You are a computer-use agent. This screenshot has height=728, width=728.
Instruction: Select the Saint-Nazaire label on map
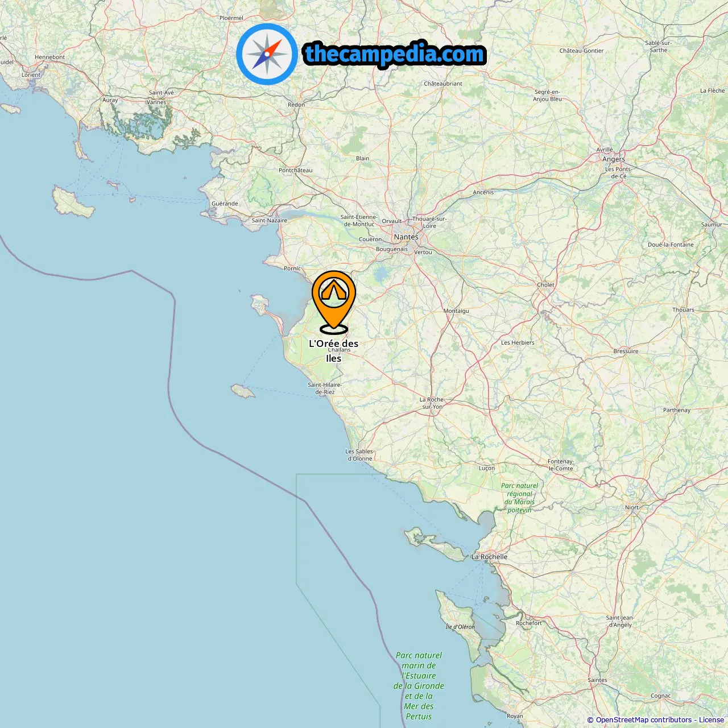coord(270,221)
